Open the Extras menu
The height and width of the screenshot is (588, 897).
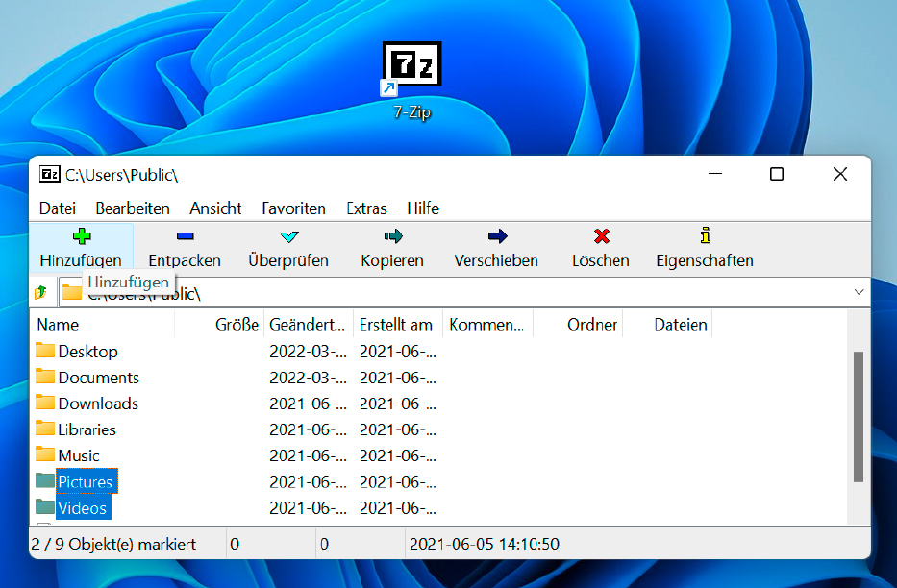(x=366, y=208)
